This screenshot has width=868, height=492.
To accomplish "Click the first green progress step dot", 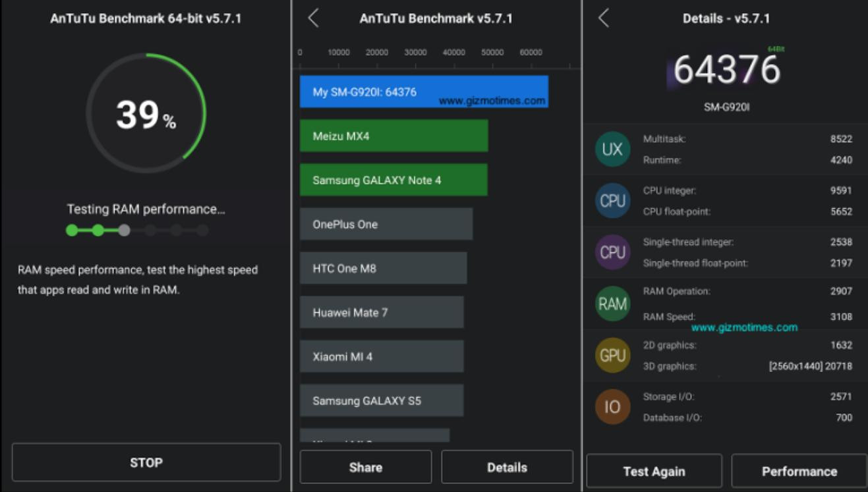I will (72, 230).
